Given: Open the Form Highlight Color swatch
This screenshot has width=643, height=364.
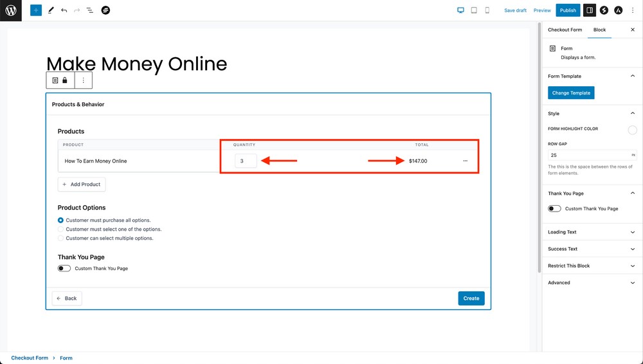Looking at the screenshot, I should pos(632,130).
